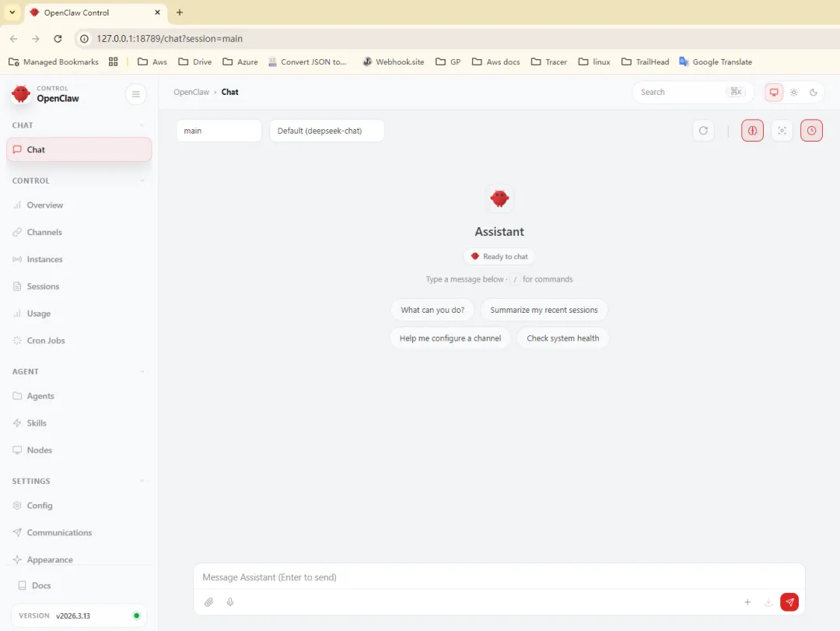Open the Aws bookmarks folder
Viewport: 840px width, 631px height.
pyautogui.click(x=152, y=61)
